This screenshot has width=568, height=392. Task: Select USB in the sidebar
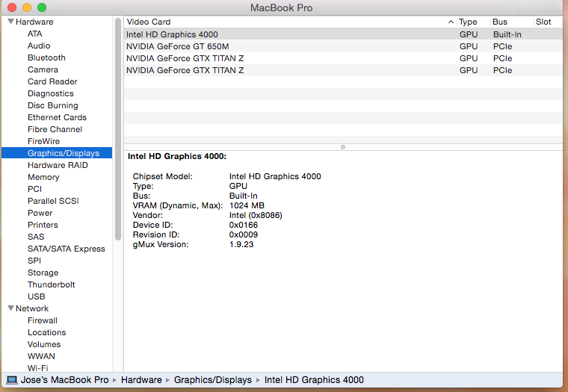(x=36, y=296)
